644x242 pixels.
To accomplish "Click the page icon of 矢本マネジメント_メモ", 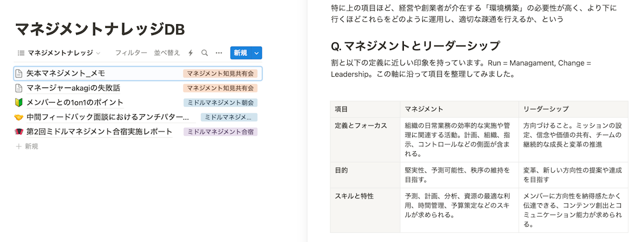I will [x=18, y=74].
